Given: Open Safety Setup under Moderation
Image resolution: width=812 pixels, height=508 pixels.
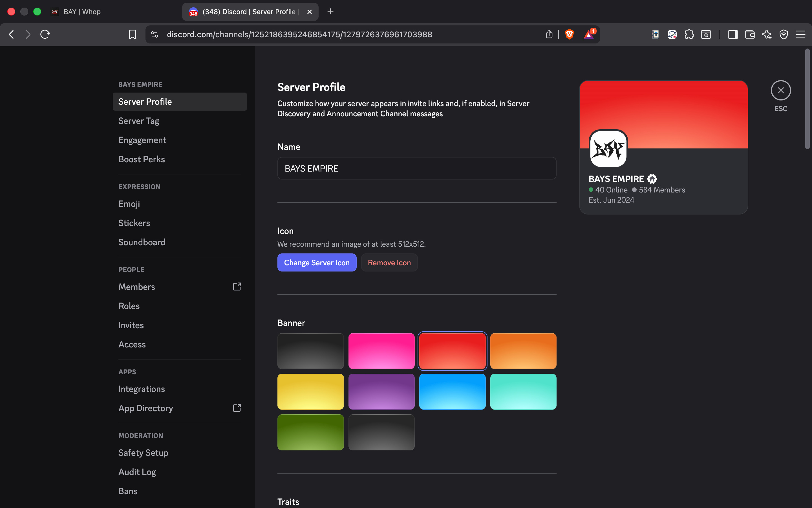Looking at the screenshot, I should pyautogui.click(x=180, y=453).
